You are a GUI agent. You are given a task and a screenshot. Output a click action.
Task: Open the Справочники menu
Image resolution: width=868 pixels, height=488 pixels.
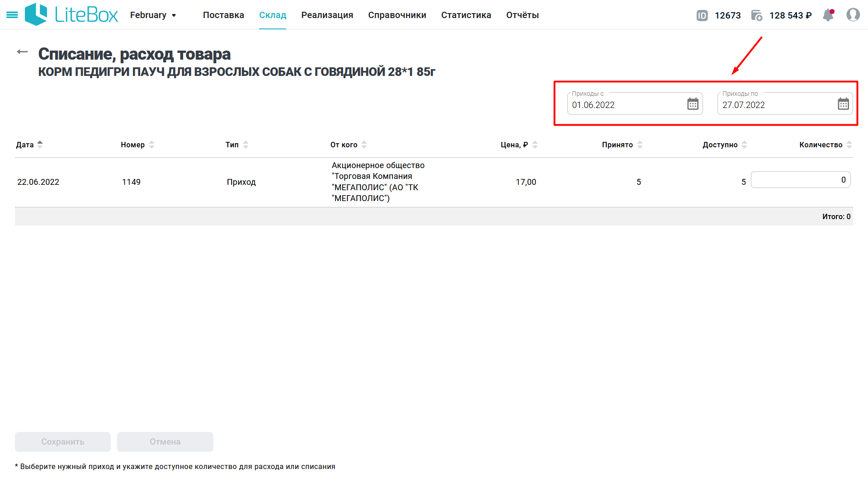[x=397, y=15]
